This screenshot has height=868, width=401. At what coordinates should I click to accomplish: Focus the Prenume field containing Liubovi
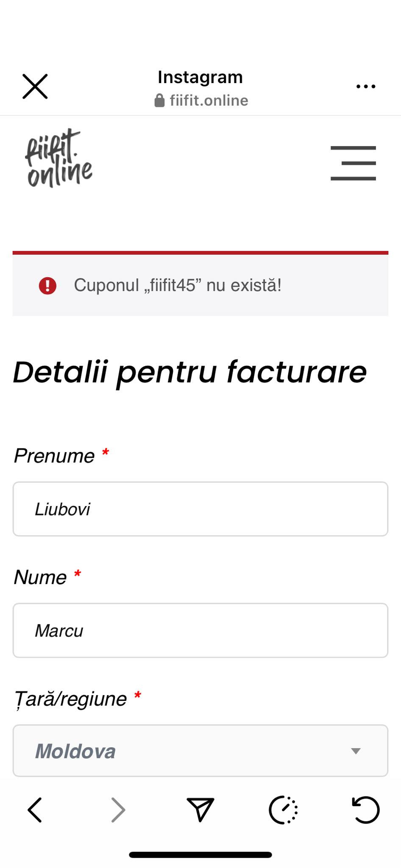pyautogui.click(x=200, y=509)
